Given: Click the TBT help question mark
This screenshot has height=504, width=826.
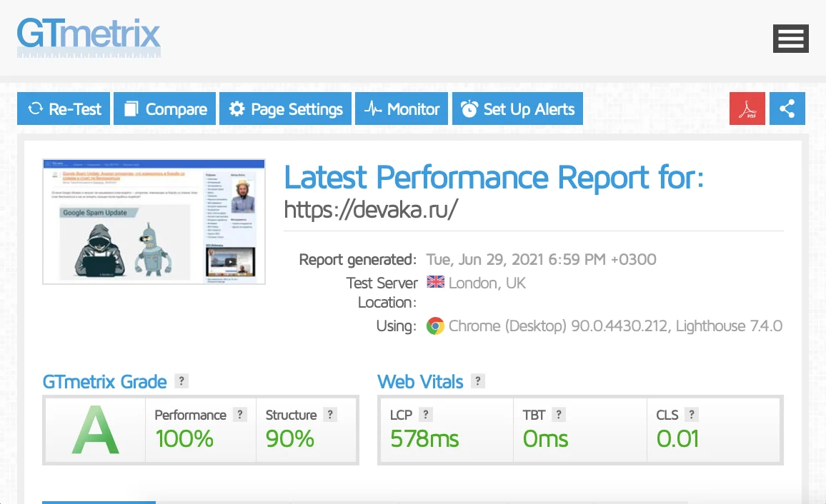Looking at the screenshot, I should pyautogui.click(x=558, y=415).
